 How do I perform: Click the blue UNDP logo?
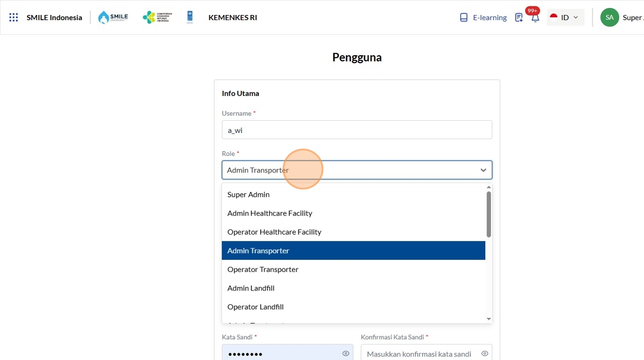tap(190, 17)
